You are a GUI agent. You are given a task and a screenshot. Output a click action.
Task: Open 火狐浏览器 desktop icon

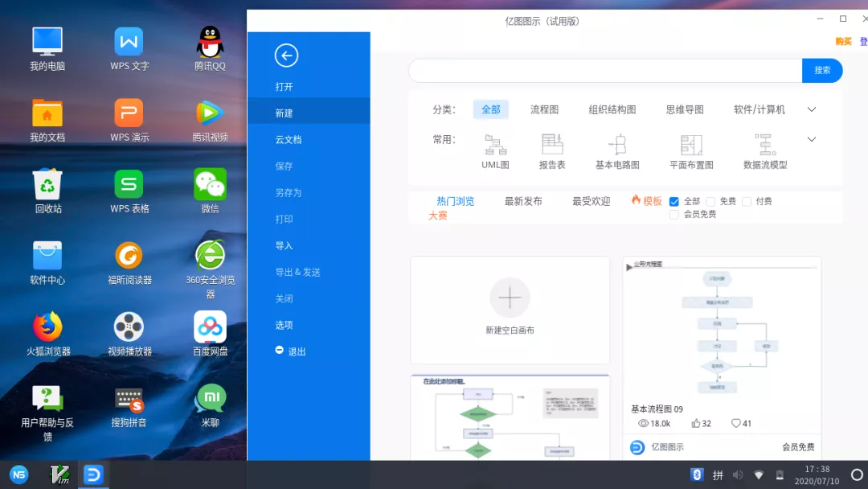(47, 334)
